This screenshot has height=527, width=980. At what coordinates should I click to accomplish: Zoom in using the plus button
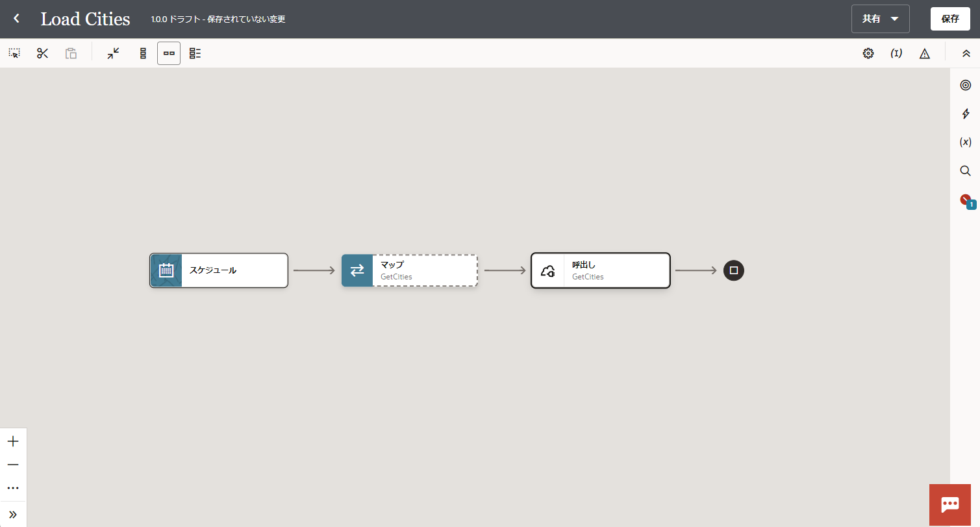point(13,442)
